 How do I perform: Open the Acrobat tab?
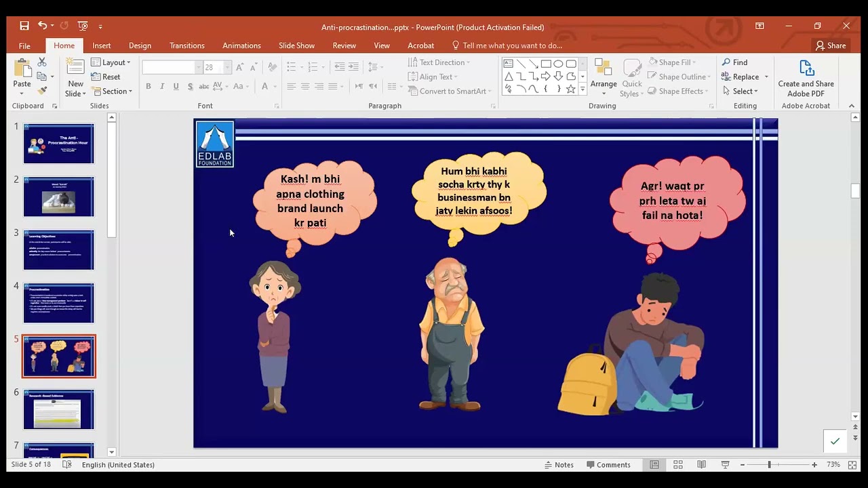click(x=420, y=45)
